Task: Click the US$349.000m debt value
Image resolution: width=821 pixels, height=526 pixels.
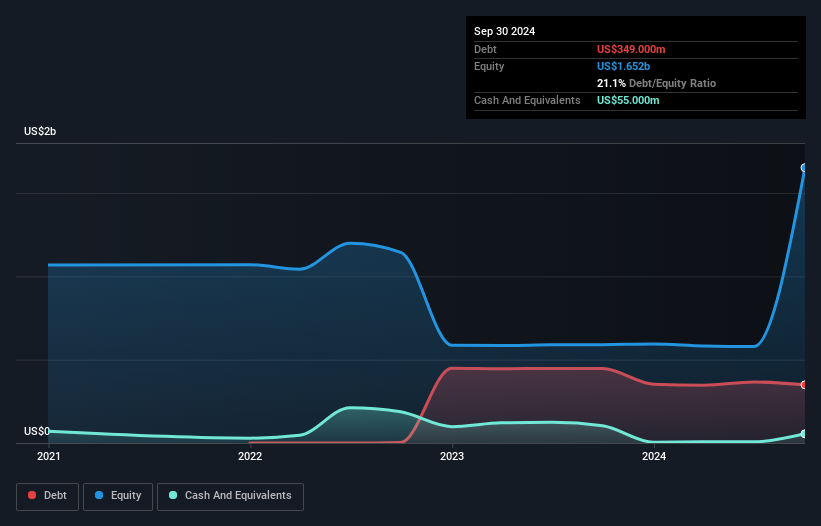Action: tap(631, 49)
